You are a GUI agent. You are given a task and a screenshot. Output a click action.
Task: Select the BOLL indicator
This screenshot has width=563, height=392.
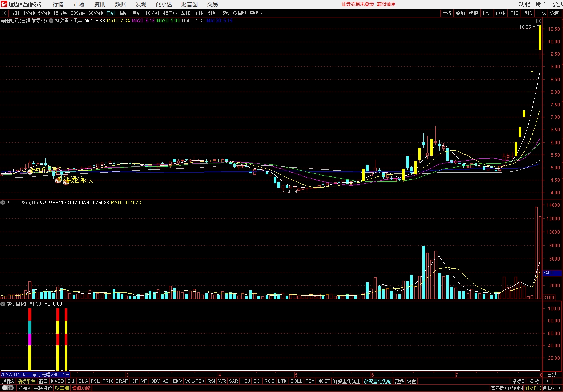pyautogui.click(x=297, y=381)
